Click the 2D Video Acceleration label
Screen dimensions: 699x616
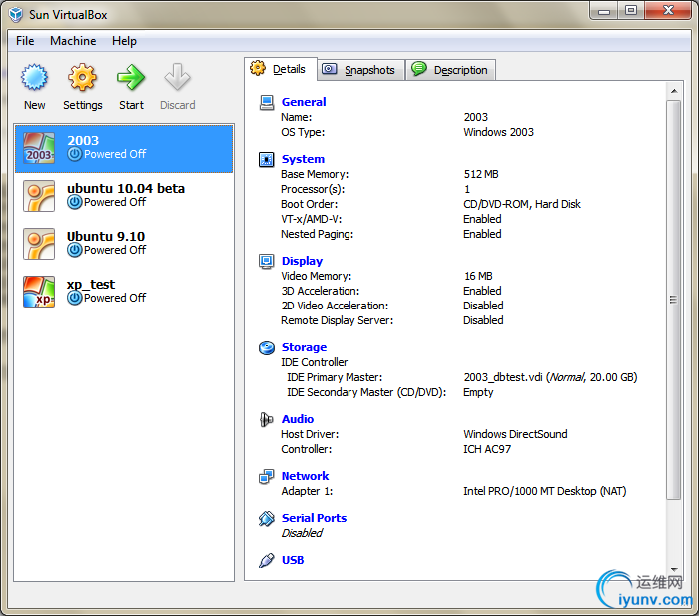pyautogui.click(x=335, y=306)
